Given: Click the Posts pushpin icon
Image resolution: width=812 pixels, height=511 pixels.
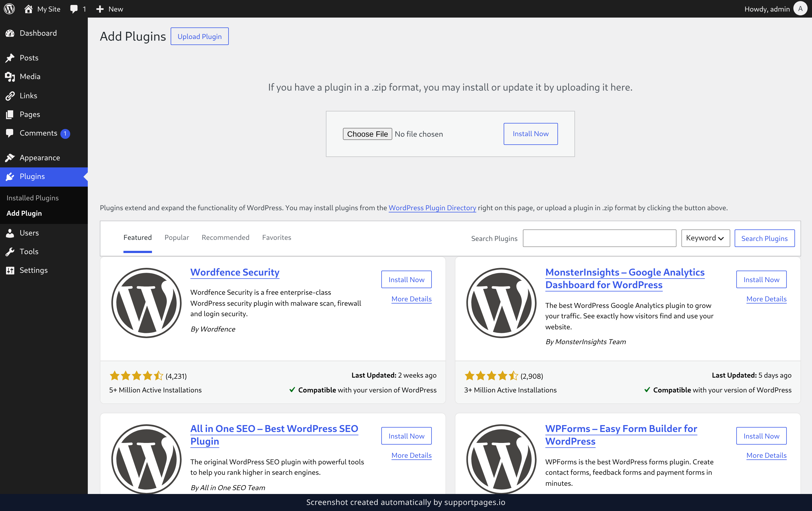Looking at the screenshot, I should click(10, 58).
